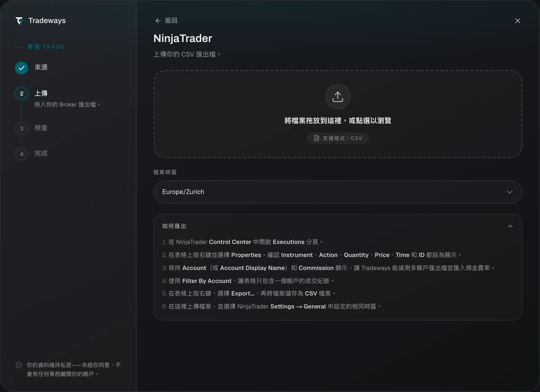Click the 新增 TRADE sidebar heading

tap(46, 47)
